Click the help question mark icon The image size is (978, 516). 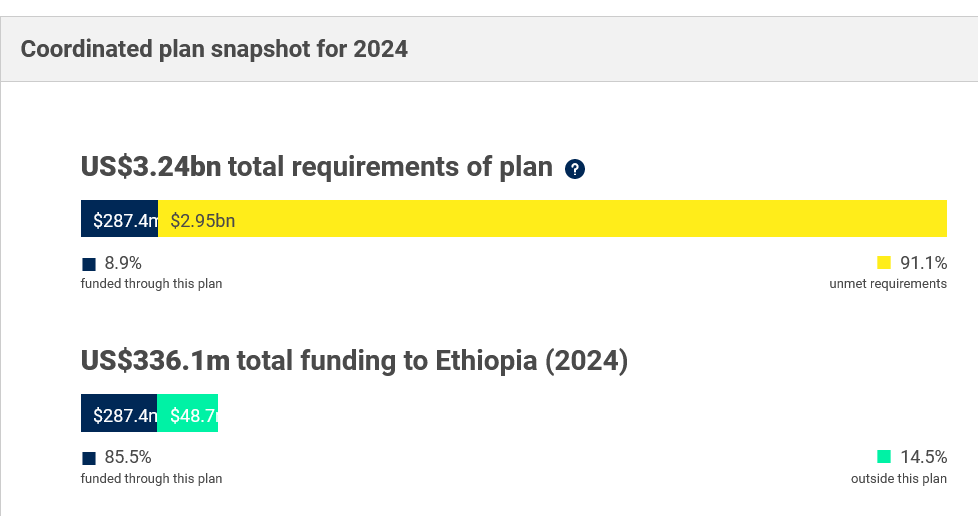(574, 169)
